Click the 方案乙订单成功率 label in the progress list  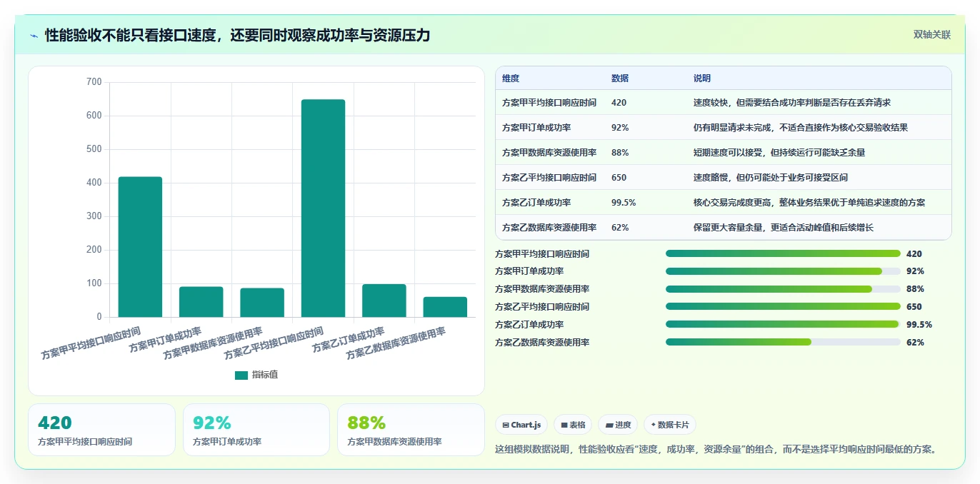(x=529, y=325)
